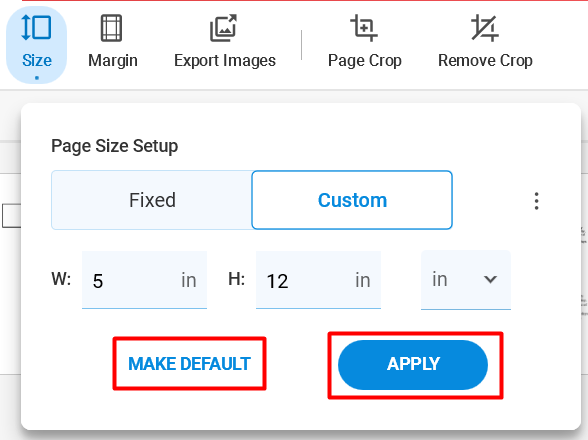This screenshot has height=440, width=588.
Task: Click the Export Images label text
Action: (225, 61)
